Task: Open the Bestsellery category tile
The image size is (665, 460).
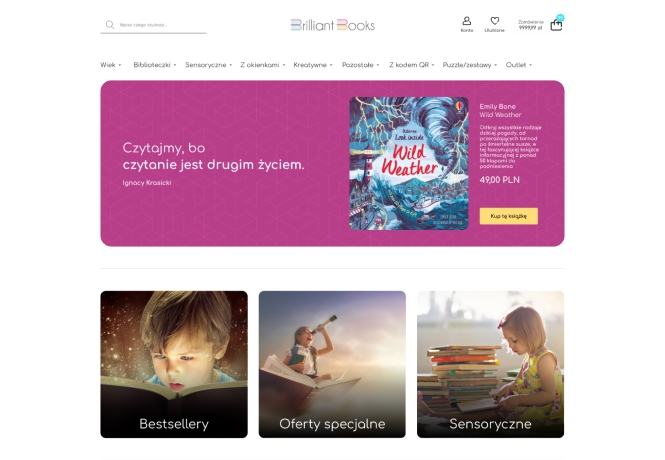Action: pos(174,364)
